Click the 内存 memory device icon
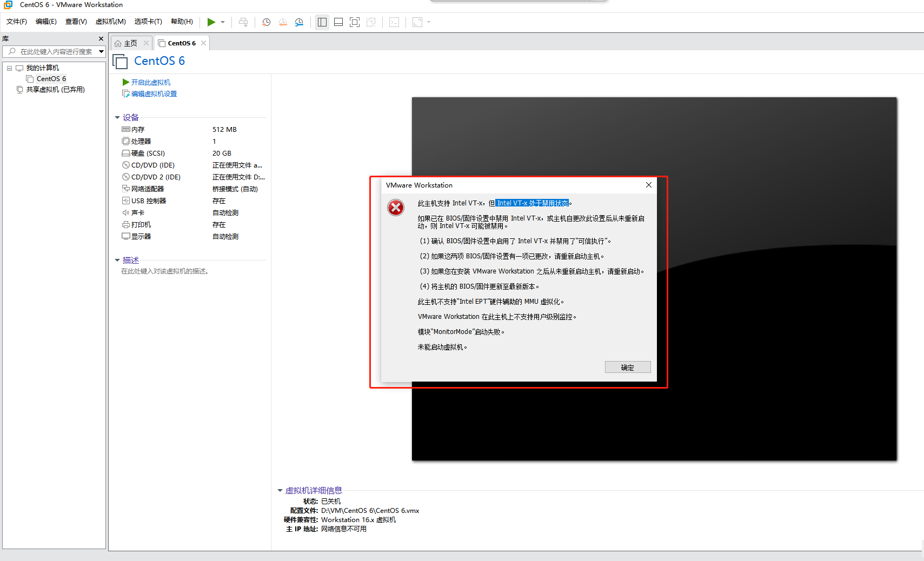 tap(126, 130)
